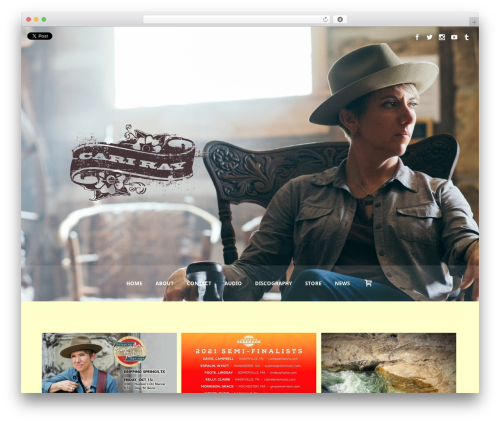Open the Instagram social icon

[x=442, y=37]
